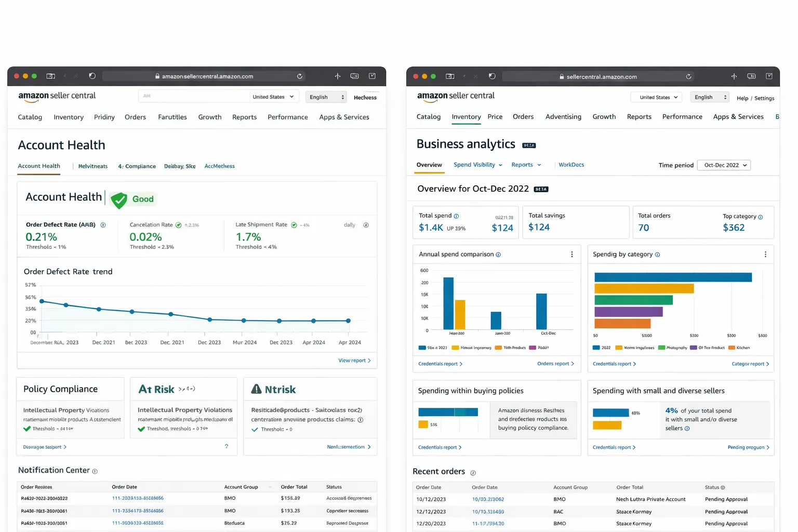Open English language dropdown in right window
Viewport: 798px width, 532px height.
[x=710, y=97]
